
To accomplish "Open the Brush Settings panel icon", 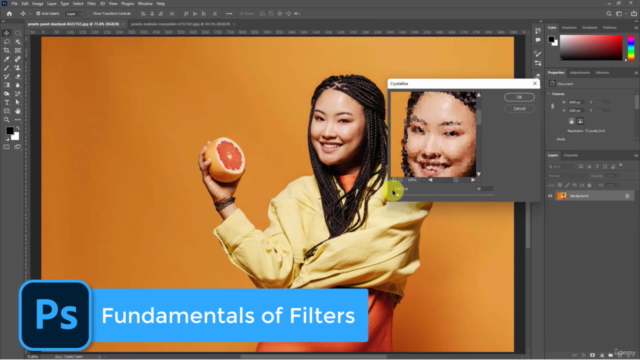I will [x=538, y=54].
